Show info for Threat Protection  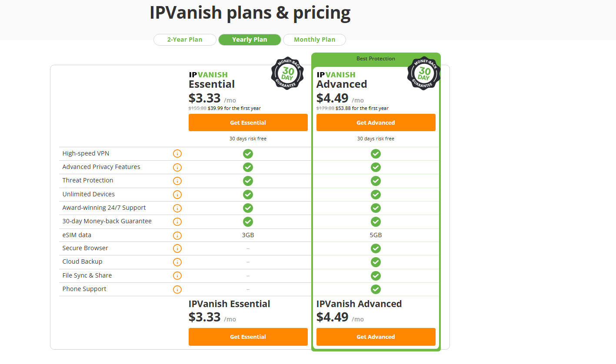coord(177,181)
